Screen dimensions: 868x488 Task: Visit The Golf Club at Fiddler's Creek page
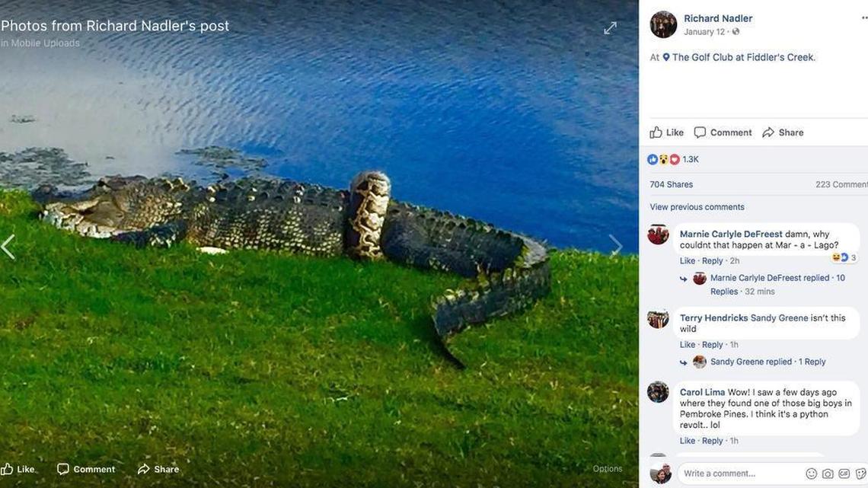(742, 56)
